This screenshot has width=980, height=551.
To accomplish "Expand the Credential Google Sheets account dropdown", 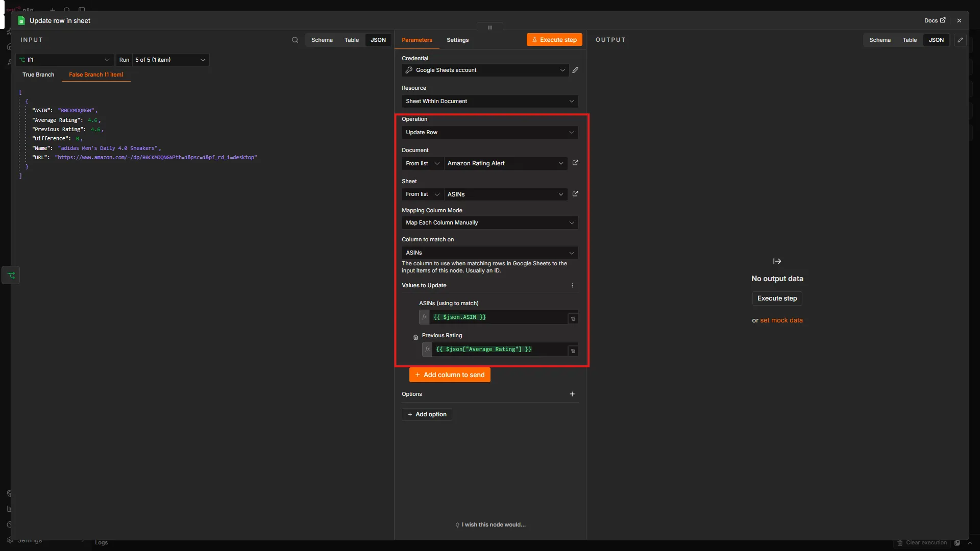I will tap(485, 70).
